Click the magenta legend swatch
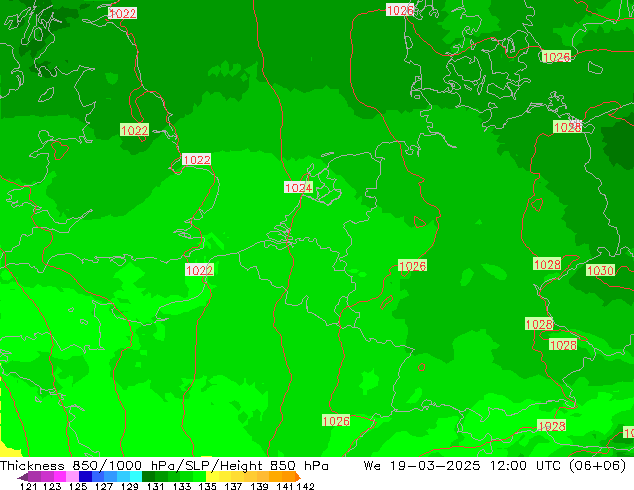Viewport: 634px width, 490px height. click(60, 476)
